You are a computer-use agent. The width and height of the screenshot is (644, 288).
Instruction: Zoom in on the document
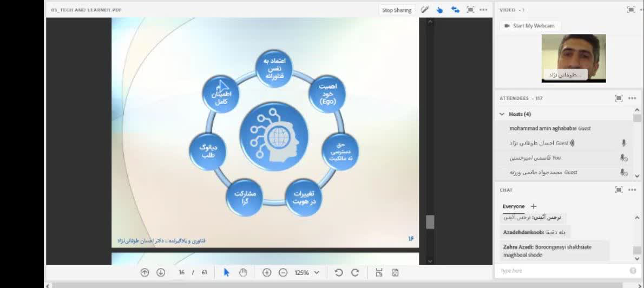click(x=267, y=272)
